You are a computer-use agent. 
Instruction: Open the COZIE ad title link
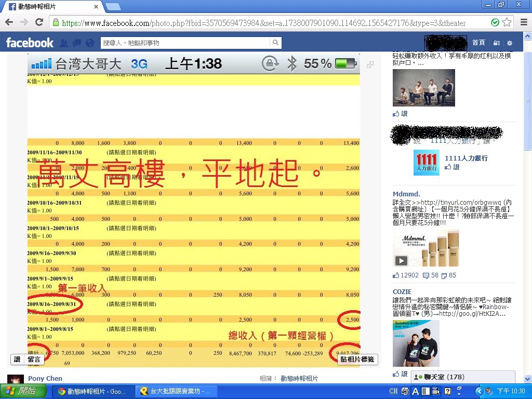402,292
